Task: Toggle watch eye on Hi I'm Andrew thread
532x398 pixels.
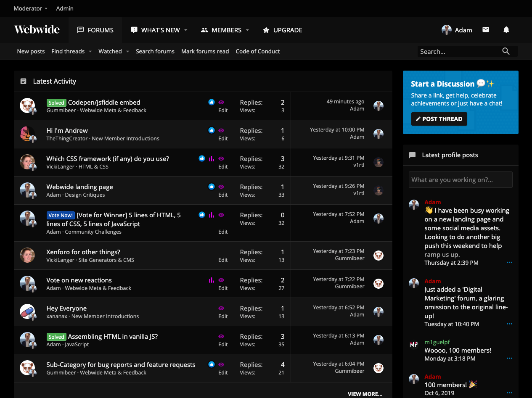Action: [221, 130]
